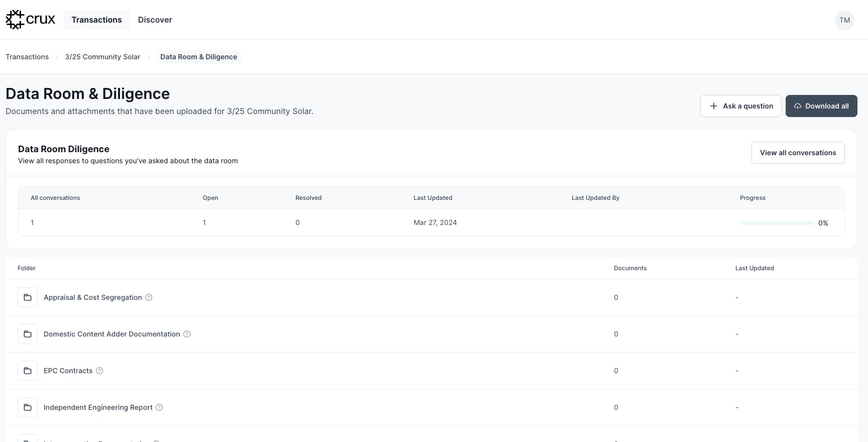Switch to the Transactions tab

96,20
